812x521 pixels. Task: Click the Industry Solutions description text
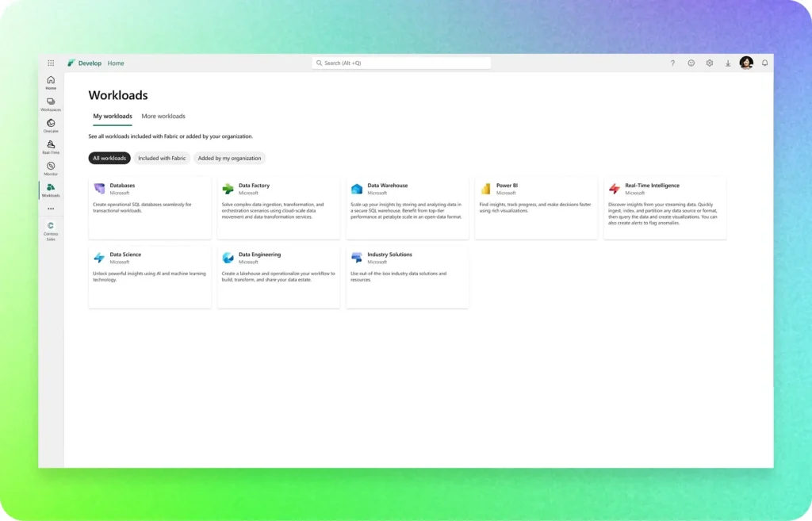(x=398, y=277)
